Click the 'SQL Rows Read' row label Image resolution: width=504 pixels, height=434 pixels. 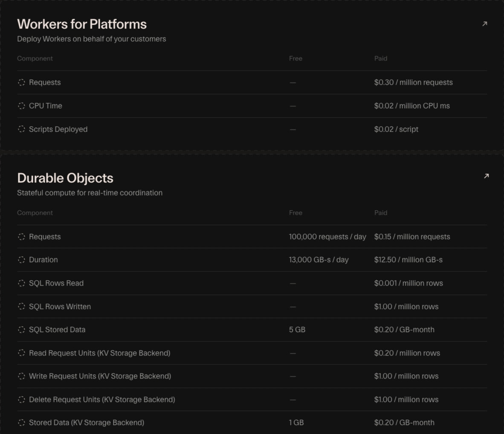(56, 283)
